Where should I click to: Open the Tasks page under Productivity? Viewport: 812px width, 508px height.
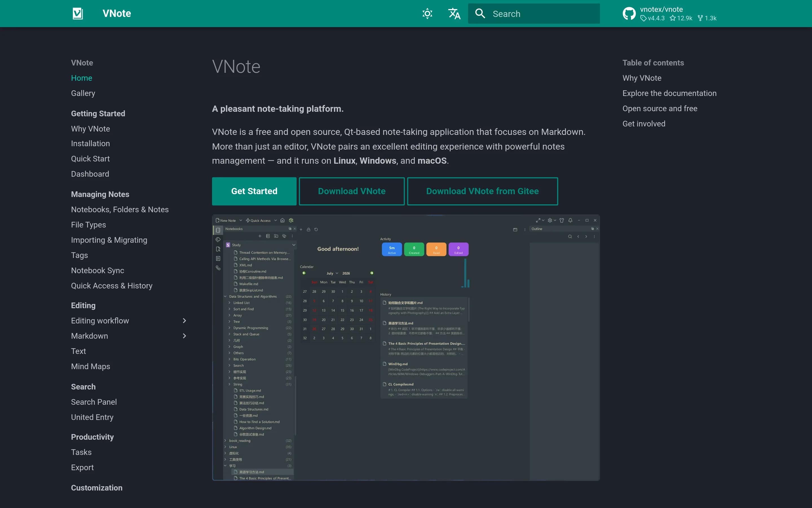81,452
